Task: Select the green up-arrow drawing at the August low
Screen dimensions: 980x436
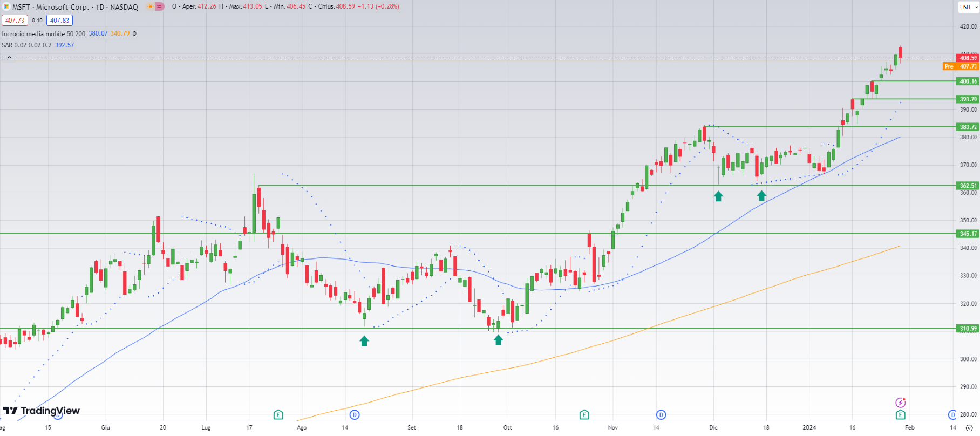Action: pos(364,340)
